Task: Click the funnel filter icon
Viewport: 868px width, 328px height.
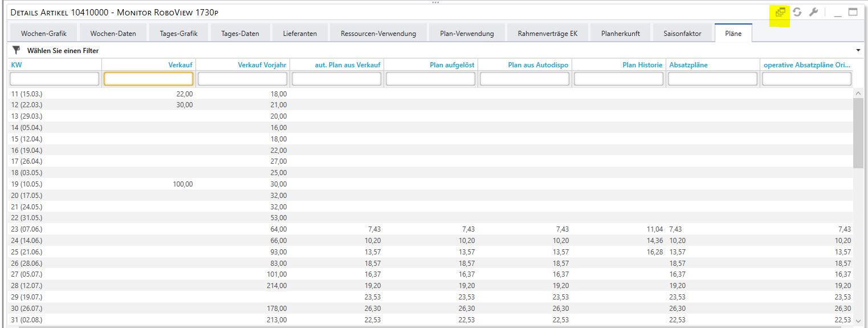Action: tap(16, 50)
